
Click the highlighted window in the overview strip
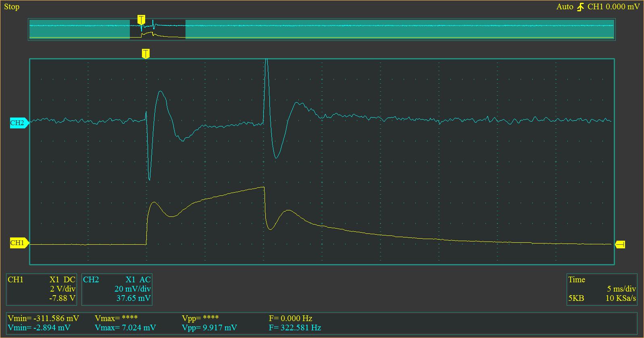[x=158, y=29]
